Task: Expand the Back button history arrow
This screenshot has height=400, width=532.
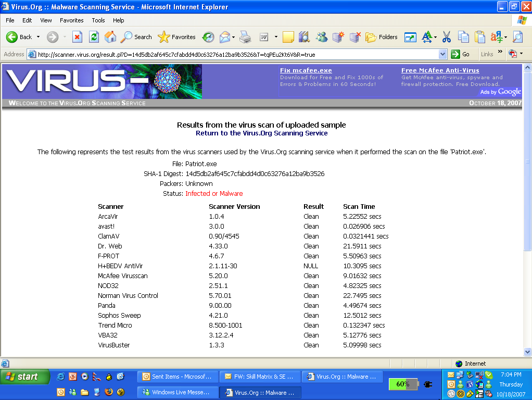Action: 38,37
